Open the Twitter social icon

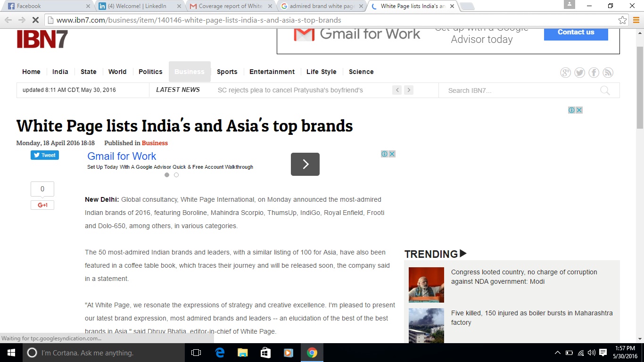[x=579, y=73]
